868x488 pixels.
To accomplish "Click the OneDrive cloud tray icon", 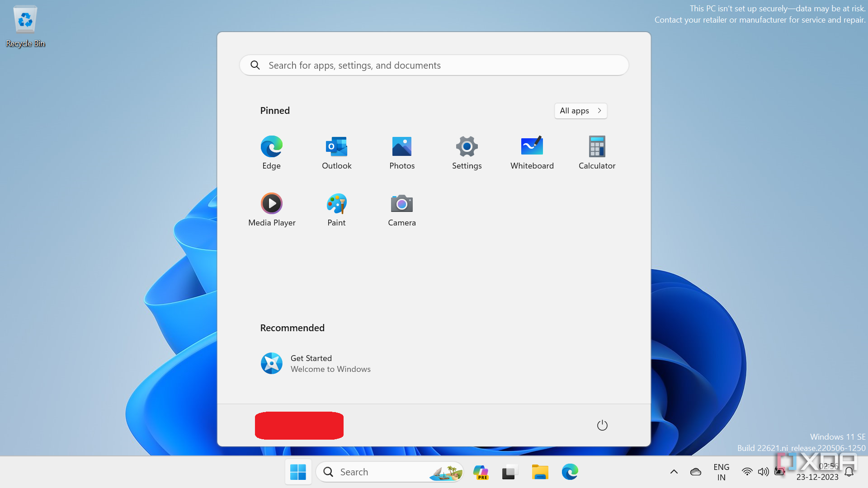I will click(696, 472).
